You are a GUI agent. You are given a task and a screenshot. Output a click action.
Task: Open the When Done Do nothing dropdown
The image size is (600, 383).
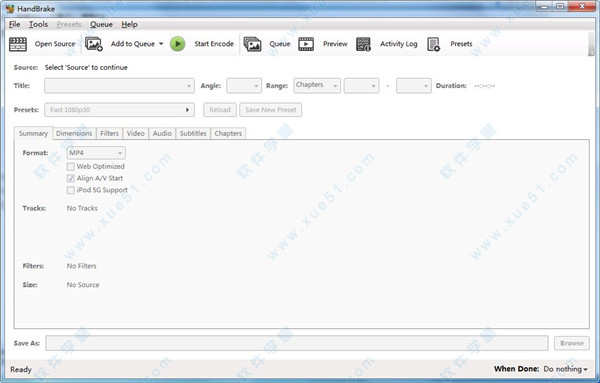click(565, 369)
